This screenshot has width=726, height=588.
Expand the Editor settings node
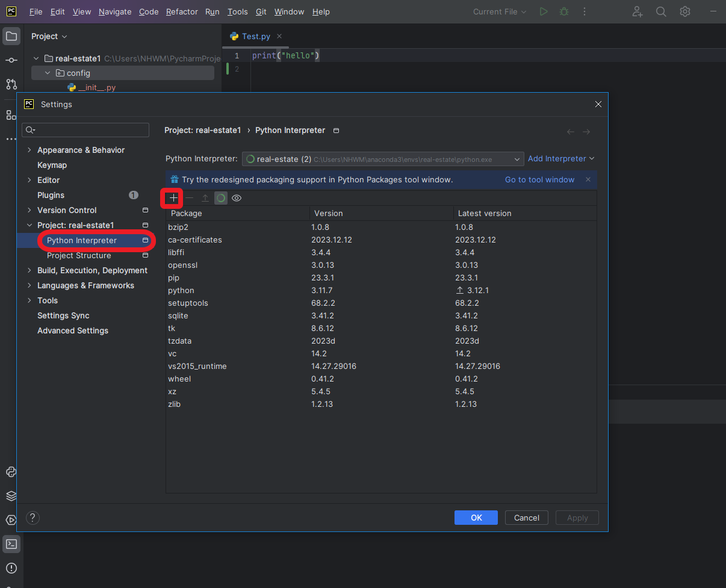[x=29, y=180]
